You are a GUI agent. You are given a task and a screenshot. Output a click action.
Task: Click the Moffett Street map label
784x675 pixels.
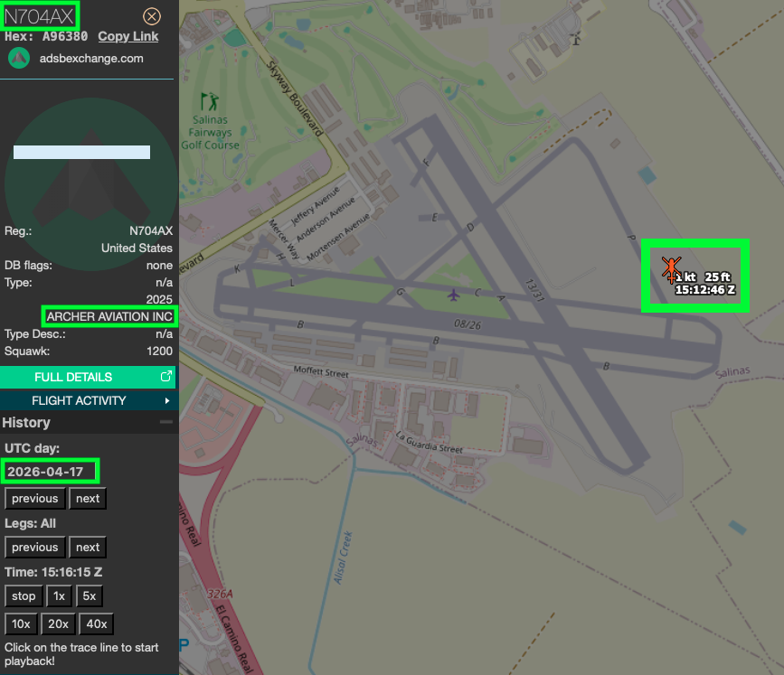coord(321,371)
